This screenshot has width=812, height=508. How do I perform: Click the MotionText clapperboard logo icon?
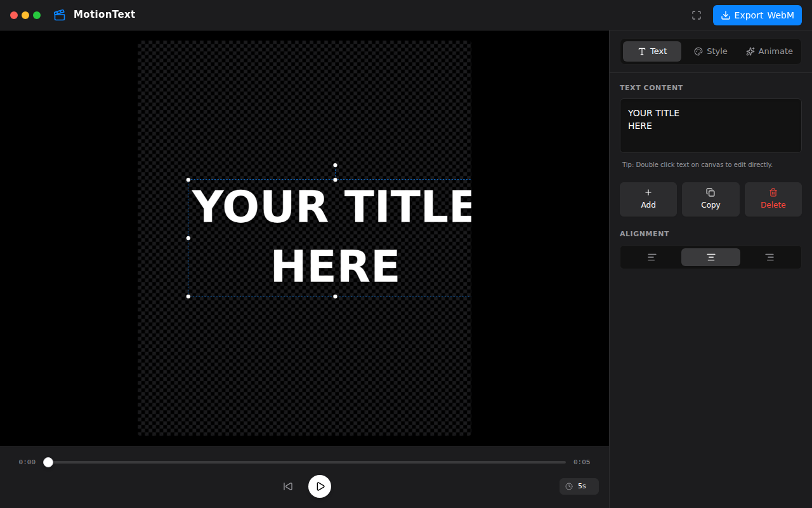[60, 15]
